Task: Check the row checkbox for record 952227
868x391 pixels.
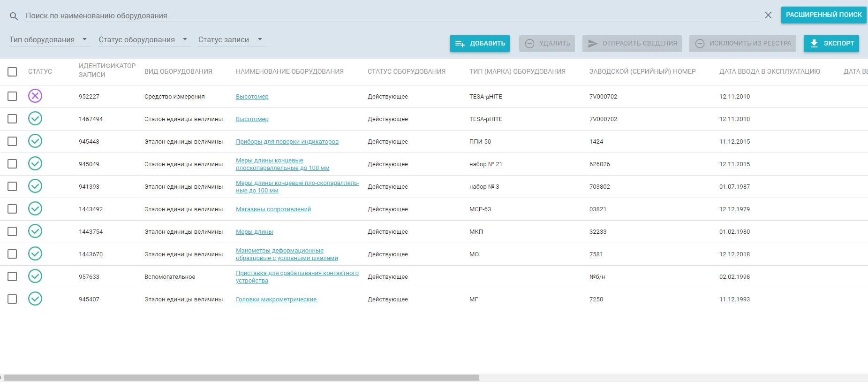Action: pos(12,96)
